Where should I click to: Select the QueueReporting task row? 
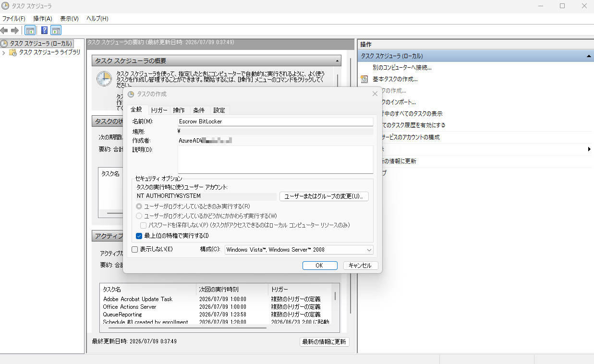pos(216,315)
